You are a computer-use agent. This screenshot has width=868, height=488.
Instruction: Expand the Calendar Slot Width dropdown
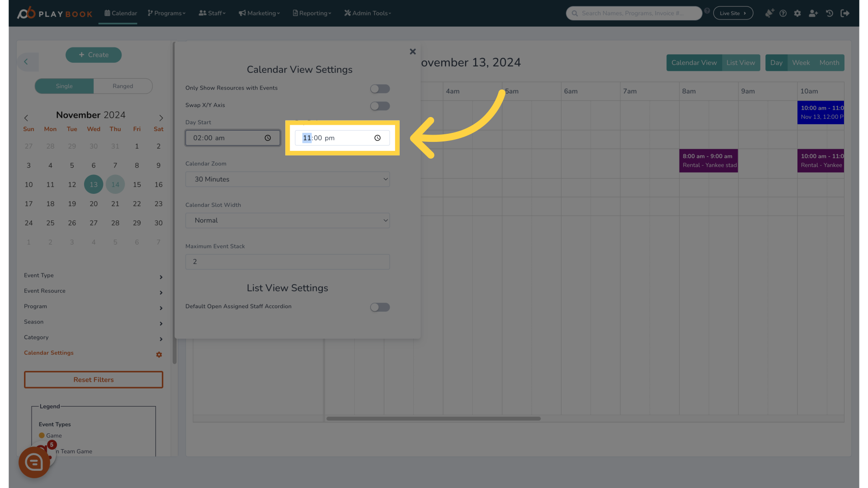(288, 221)
